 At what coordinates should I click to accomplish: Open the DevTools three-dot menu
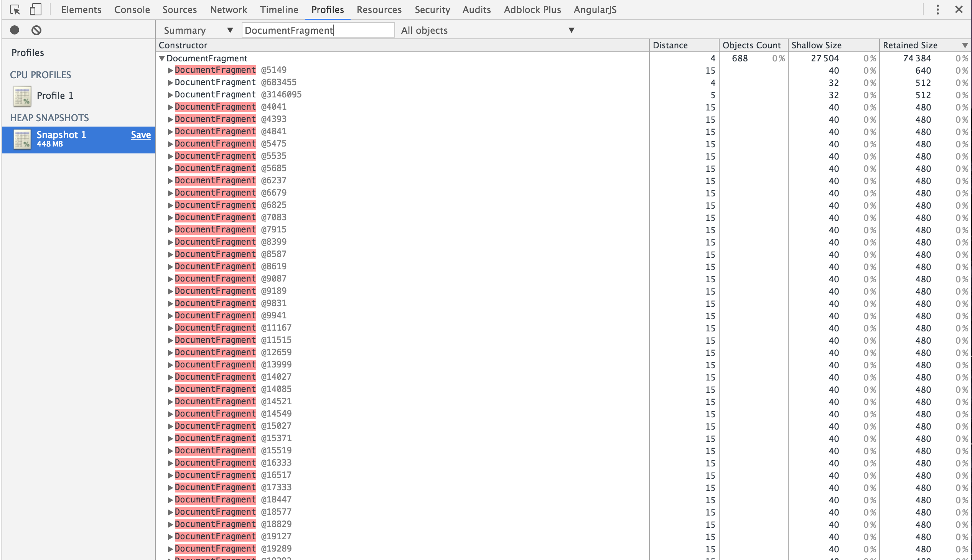[937, 10]
